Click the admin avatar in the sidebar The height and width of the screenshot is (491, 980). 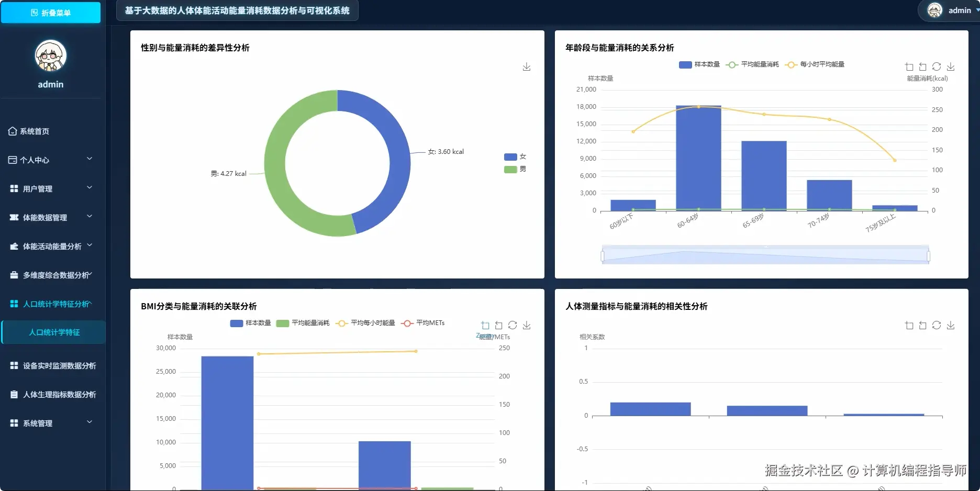(x=50, y=54)
